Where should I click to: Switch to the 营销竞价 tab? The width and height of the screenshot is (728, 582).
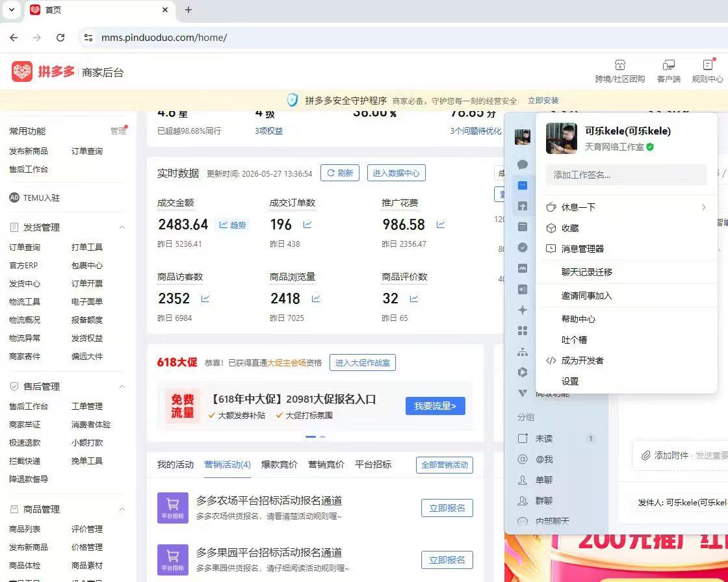[x=326, y=464]
